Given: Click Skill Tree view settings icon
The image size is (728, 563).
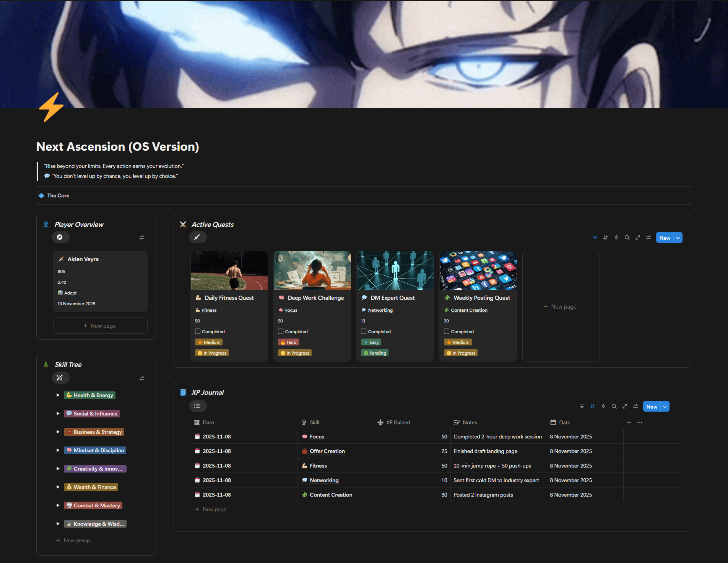Looking at the screenshot, I should point(142,378).
